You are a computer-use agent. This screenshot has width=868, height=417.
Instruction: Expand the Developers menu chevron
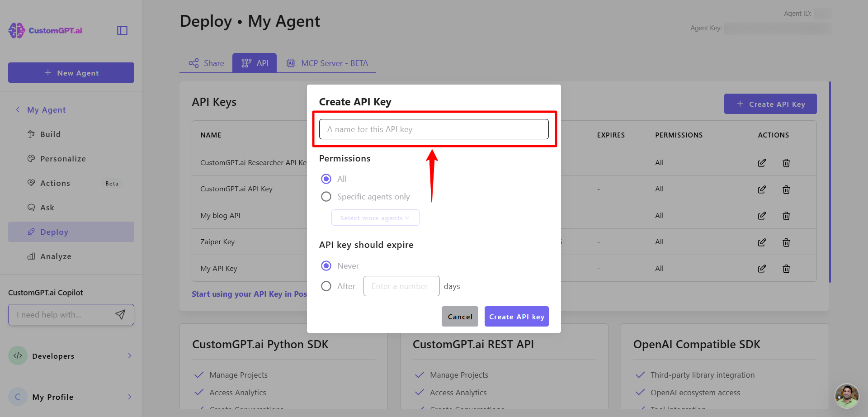click(x=130, y=355)
